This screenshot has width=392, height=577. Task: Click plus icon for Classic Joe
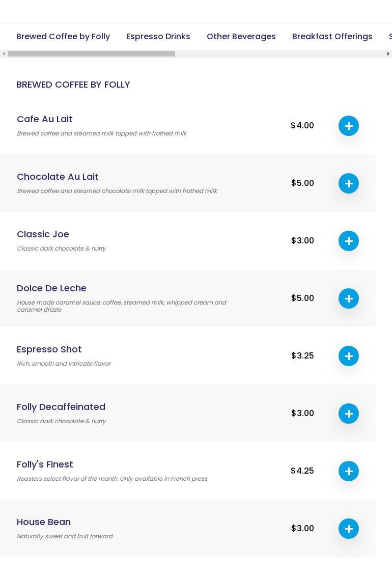click(x=349, y=241)
